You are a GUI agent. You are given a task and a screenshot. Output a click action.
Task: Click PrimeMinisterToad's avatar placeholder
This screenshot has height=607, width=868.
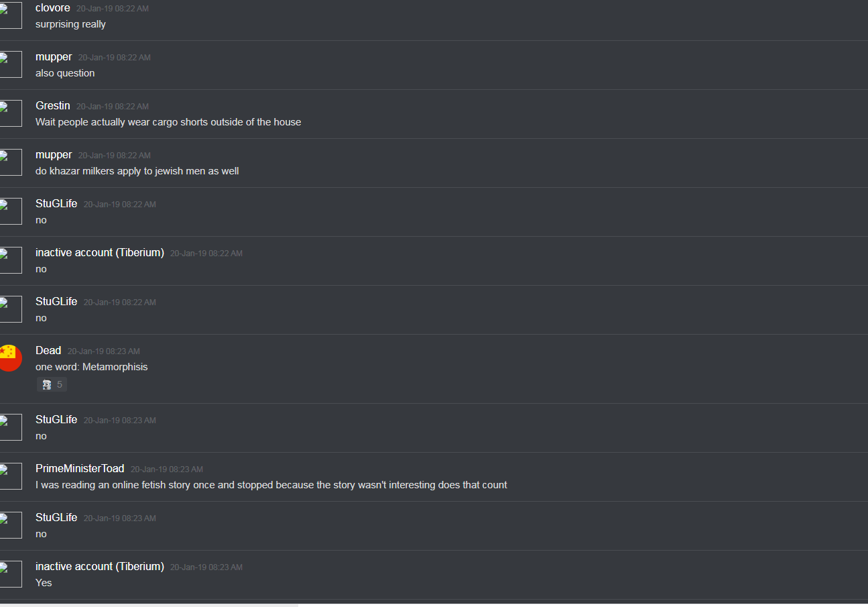(10, 476)
